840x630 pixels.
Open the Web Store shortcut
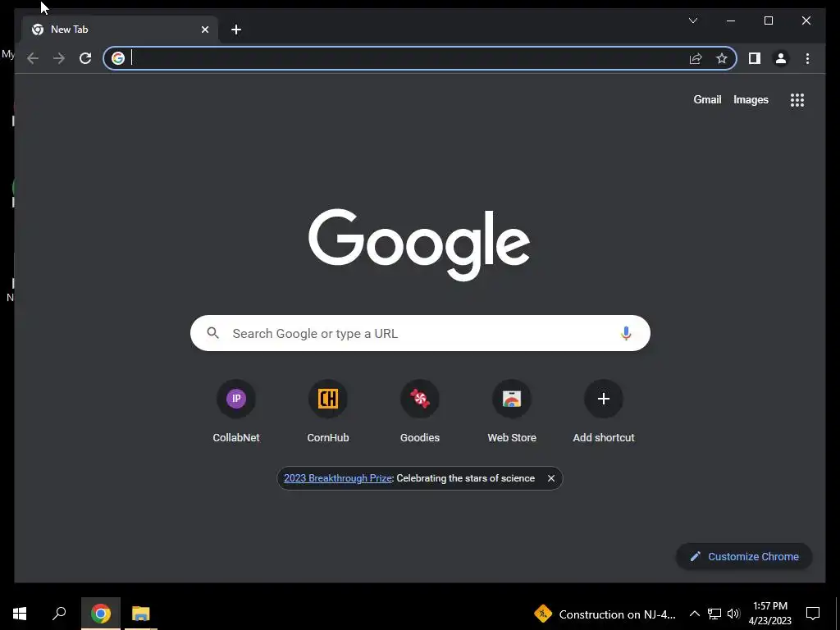pos(512,411)
